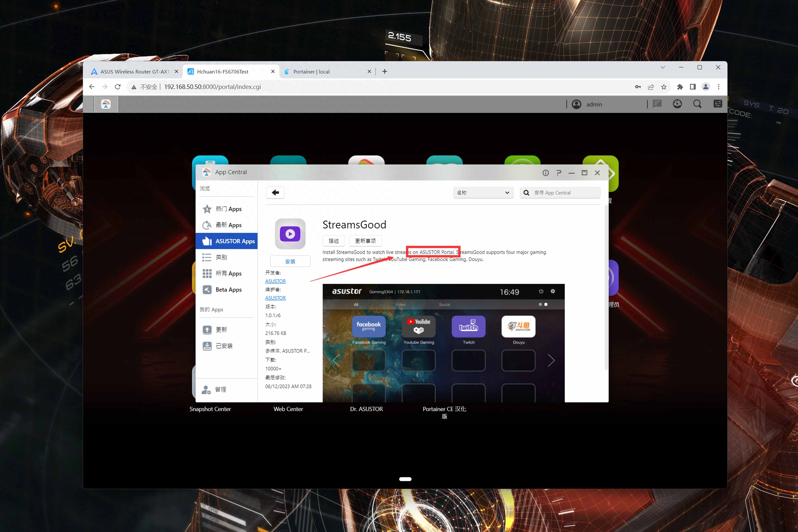Click the App Central info icon
Screen dimensions: 798x532
pos(546,173)
